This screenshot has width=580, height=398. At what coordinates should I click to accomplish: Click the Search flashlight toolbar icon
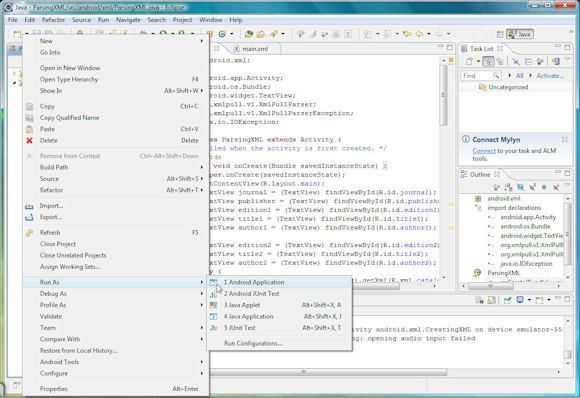pyautogui.click(x=274, y=34)
